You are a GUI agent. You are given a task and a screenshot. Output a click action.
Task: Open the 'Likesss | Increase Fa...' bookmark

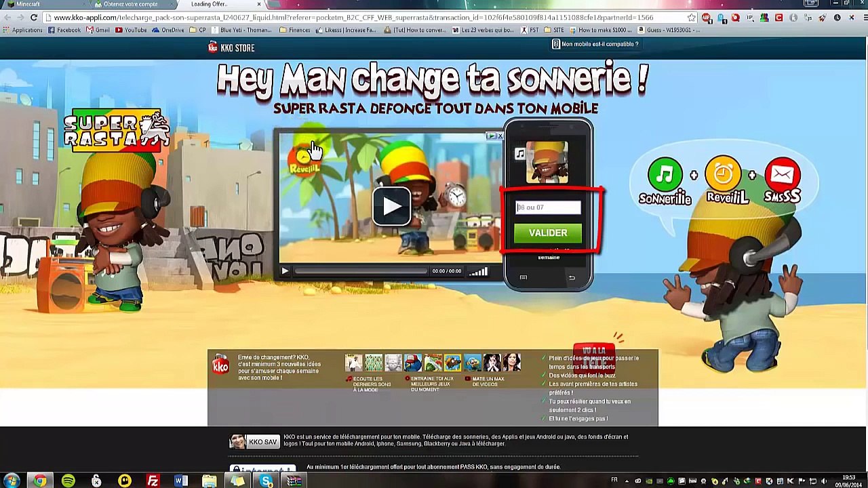346,30
